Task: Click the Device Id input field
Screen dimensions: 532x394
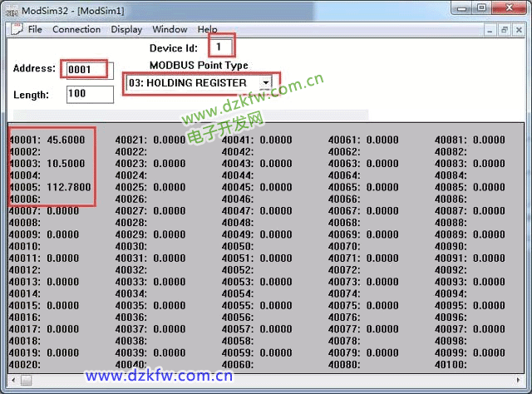Action: 220,47
